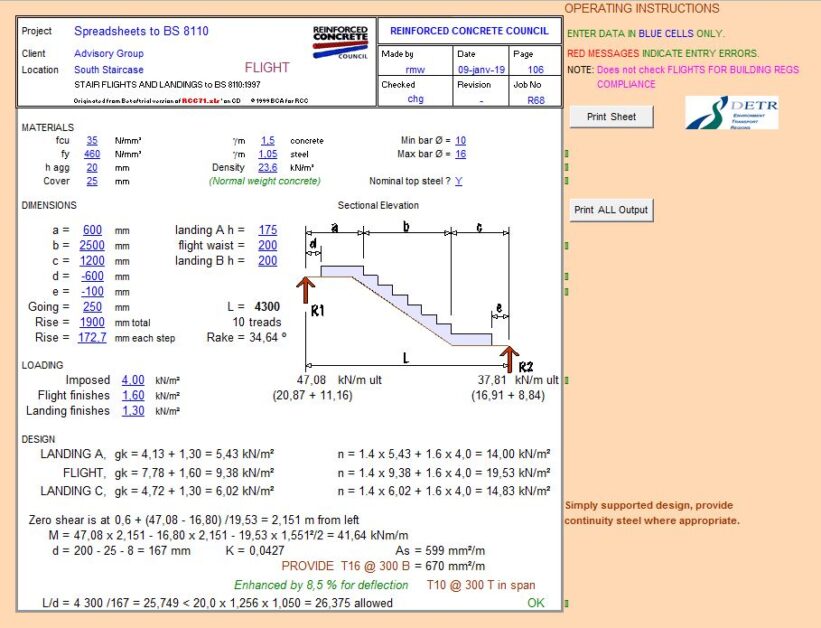This screenshot has width=821, height=628.
Task: Click the Imposed loading cell showing 4,00
Action: click(134, 380)
